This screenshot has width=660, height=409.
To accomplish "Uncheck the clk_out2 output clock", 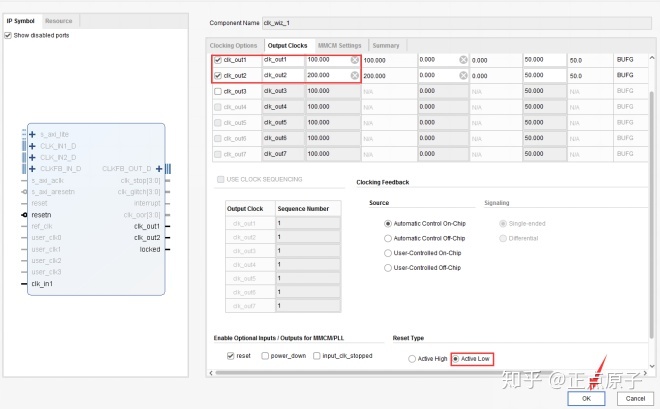I will coord(218,76).
